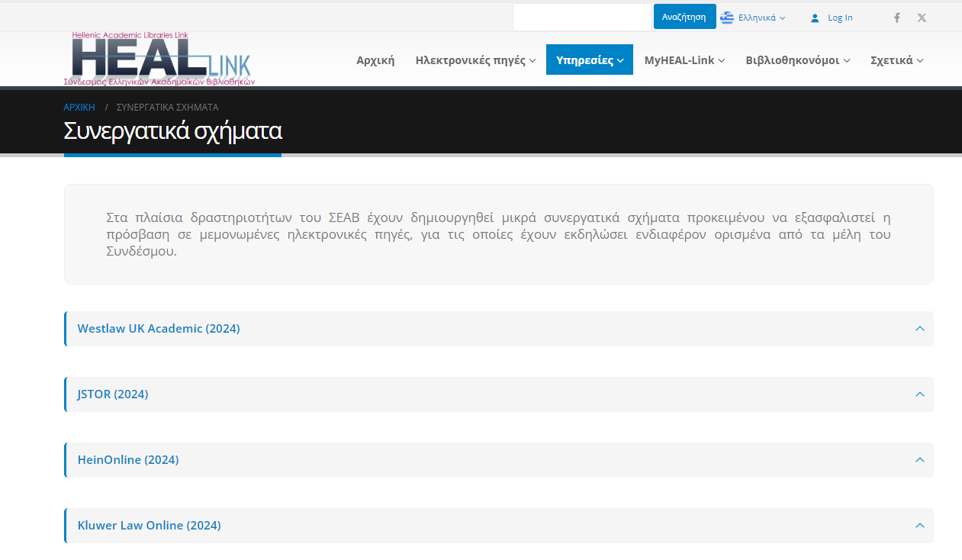962x560 pixels.
Task: Click the intro paragraph about ΣΕΑΒ
Action: pos(498,233)
